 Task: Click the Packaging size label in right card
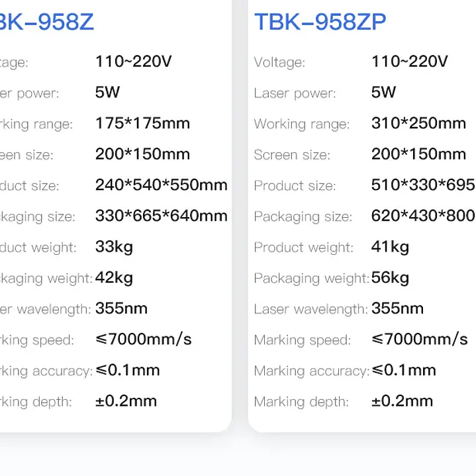pyautogui.click(x=303, y=217)
